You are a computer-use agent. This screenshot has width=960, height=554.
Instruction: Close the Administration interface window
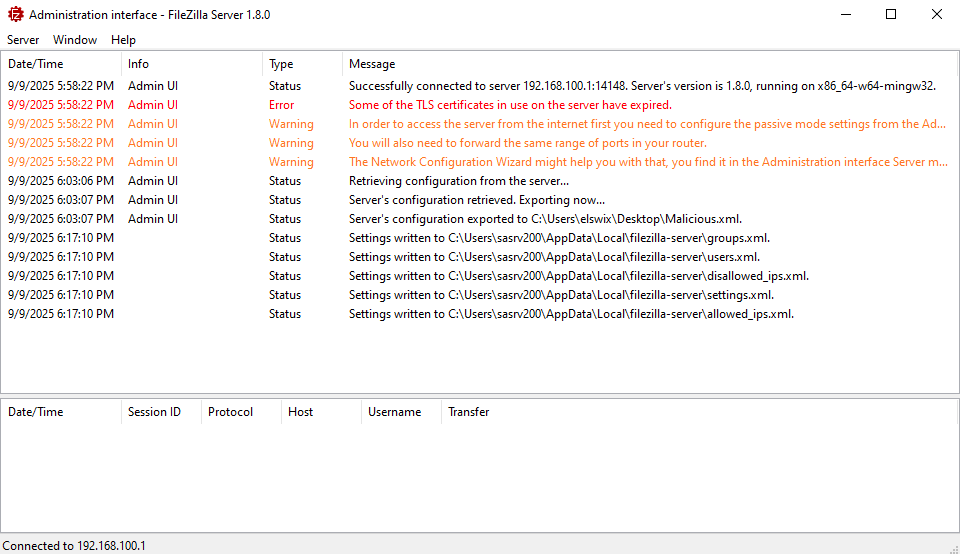coord(937,14)
